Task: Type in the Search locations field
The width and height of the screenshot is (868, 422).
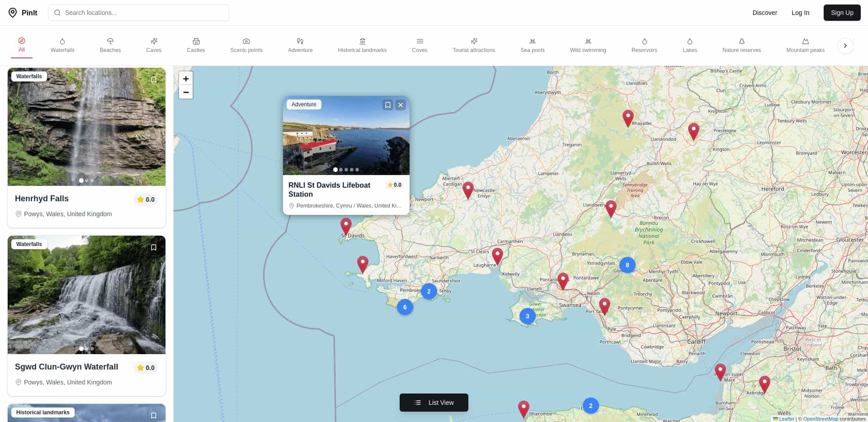Action: 138,13
